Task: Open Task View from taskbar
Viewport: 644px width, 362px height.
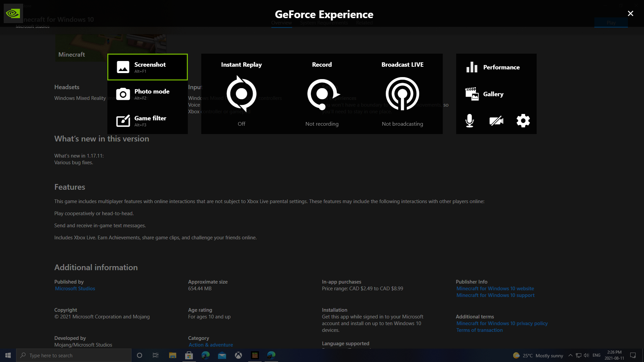Action: (x=156, y=355)
